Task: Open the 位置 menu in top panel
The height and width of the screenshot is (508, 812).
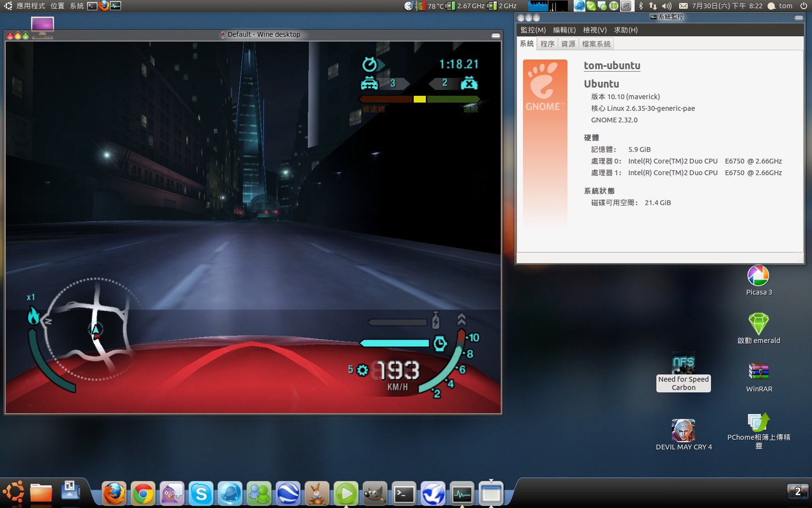Action: (x=58, y=6)
